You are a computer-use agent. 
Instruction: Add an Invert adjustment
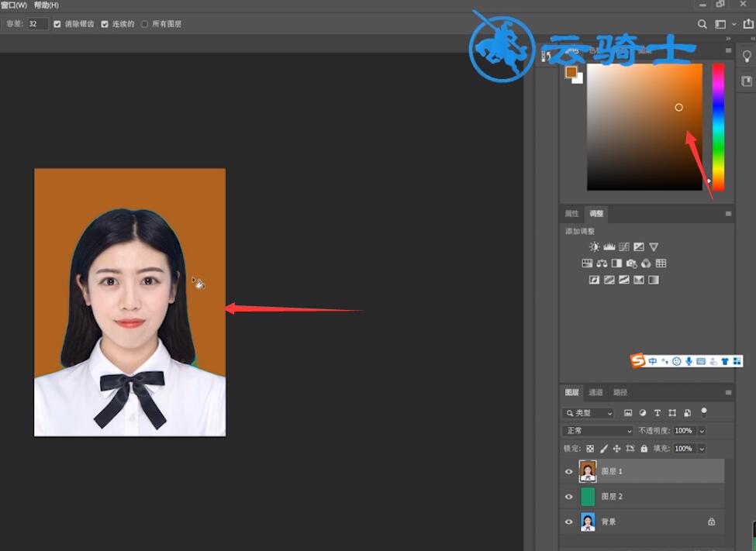point(595,280)
